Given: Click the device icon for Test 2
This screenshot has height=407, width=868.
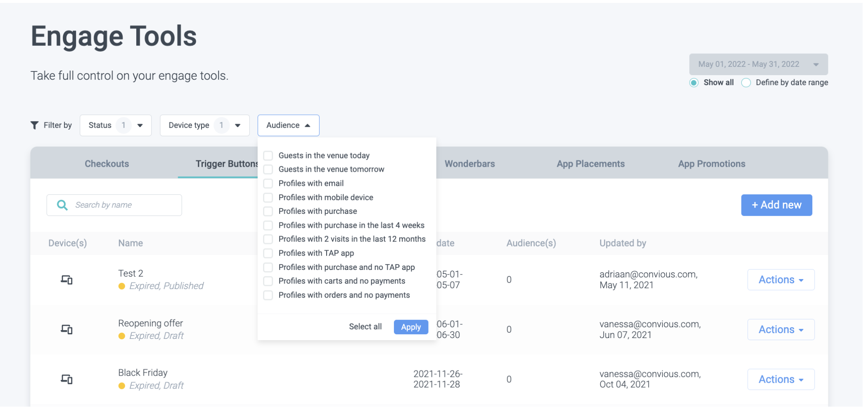Looking at the screenshot, I should (x=67, y=280).
